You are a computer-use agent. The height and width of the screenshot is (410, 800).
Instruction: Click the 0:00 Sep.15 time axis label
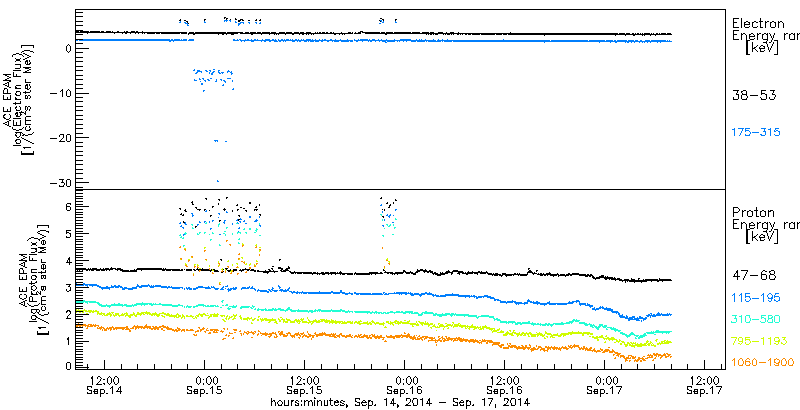pyautogui.click(x=205, y=386)
